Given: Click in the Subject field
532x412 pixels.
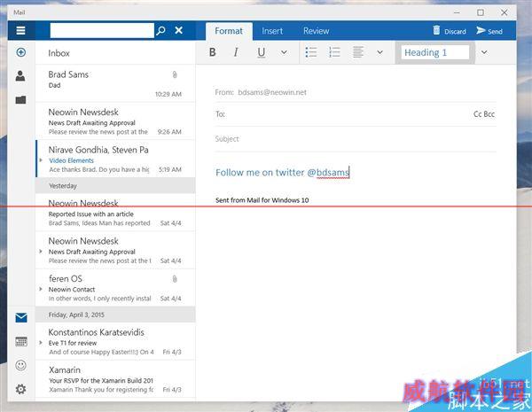Looking at the screenshot, I should [x=356, y=139].
